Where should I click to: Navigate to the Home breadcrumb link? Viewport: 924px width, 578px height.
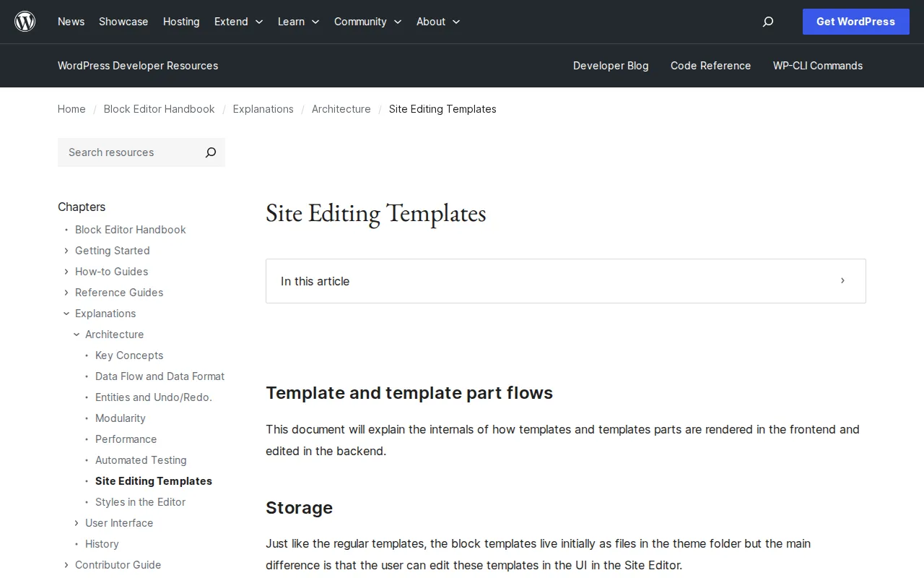71,109
